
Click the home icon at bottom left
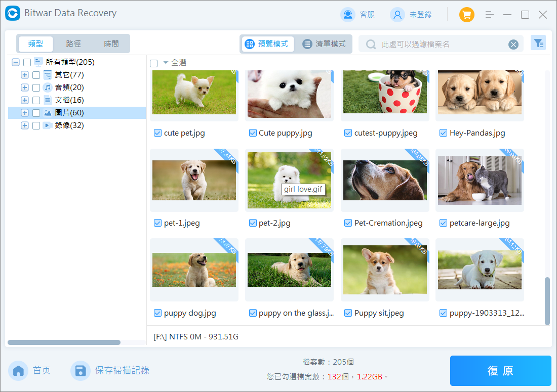pyautogui.click(x=19, y=371)
